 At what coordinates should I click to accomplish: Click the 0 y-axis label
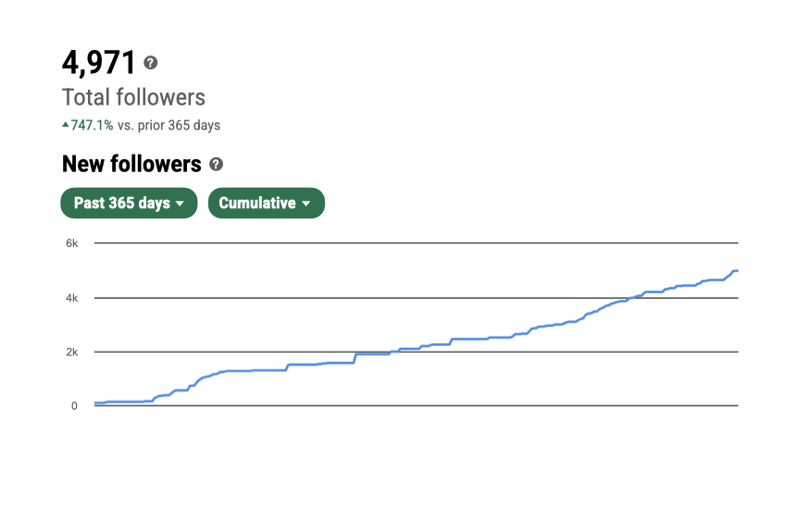click(74, 405)
